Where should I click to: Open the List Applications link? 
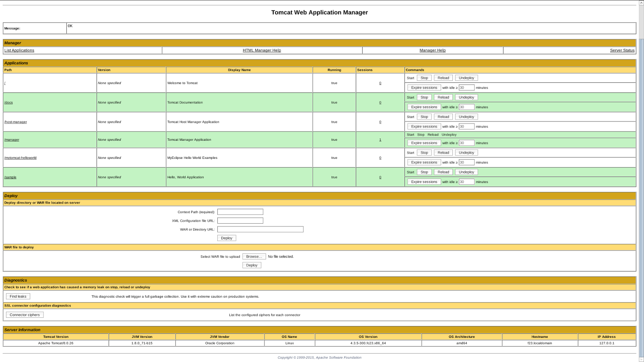click(x=19, y=50)
